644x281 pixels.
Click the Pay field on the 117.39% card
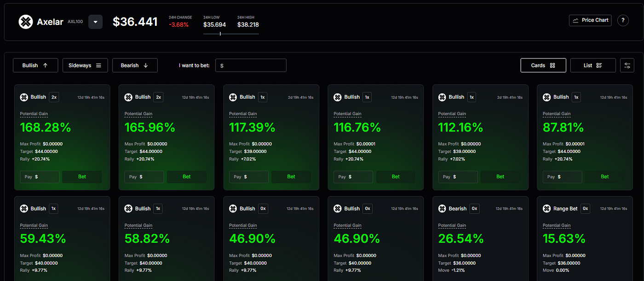pyautogui.click(x=248, y=177)
